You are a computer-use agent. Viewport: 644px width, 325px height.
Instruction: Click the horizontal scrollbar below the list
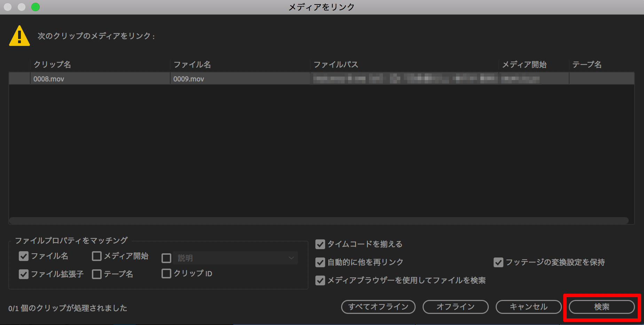[319, 221]
